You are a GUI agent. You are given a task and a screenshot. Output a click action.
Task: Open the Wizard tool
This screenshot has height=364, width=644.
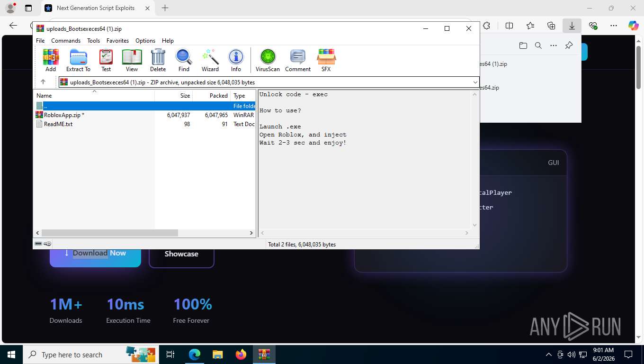[x=210, y=60]
